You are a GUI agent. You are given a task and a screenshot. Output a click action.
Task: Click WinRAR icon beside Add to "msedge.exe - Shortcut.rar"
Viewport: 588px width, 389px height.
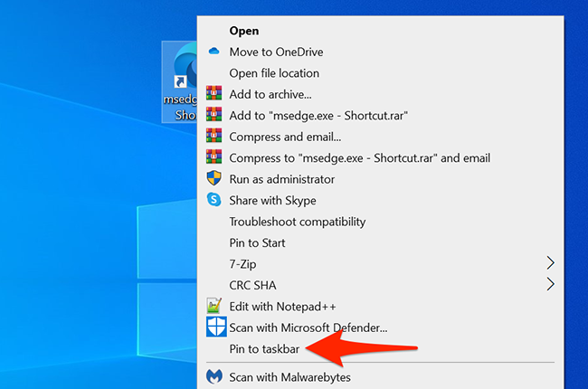(x=213, y=114)
